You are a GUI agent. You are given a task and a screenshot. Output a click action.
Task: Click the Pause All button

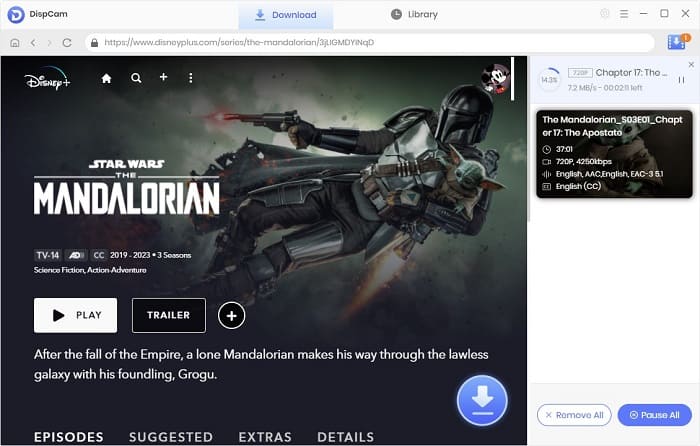[654, 415]
